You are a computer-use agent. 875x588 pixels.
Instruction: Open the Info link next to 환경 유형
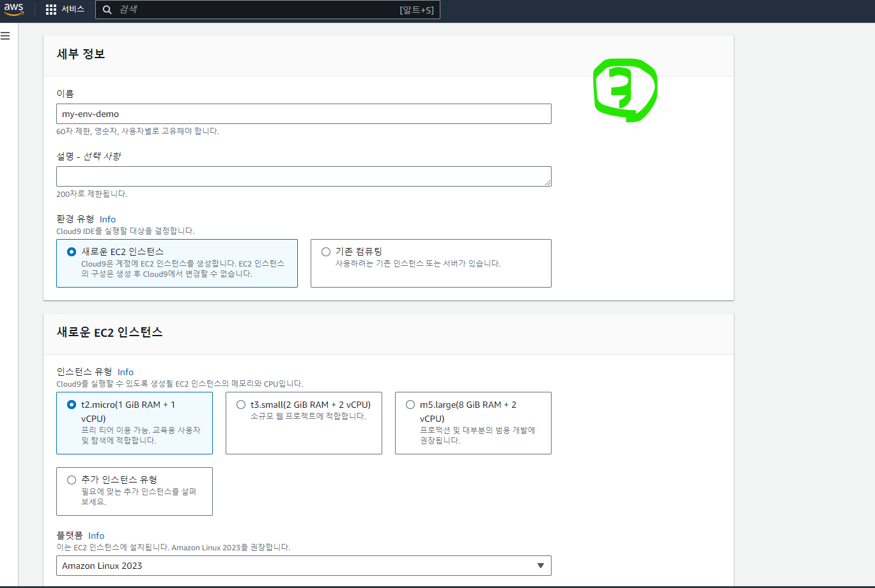point(107,219)
